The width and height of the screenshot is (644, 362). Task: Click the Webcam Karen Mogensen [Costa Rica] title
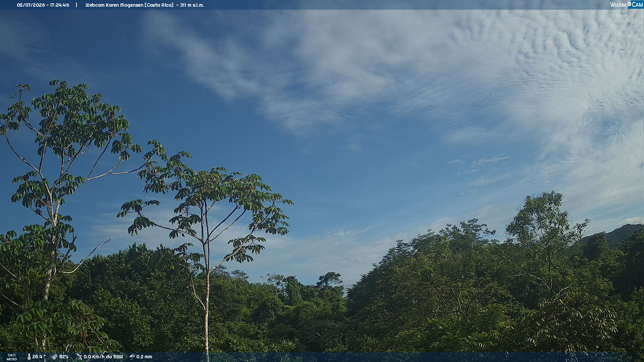click(129, 5)
